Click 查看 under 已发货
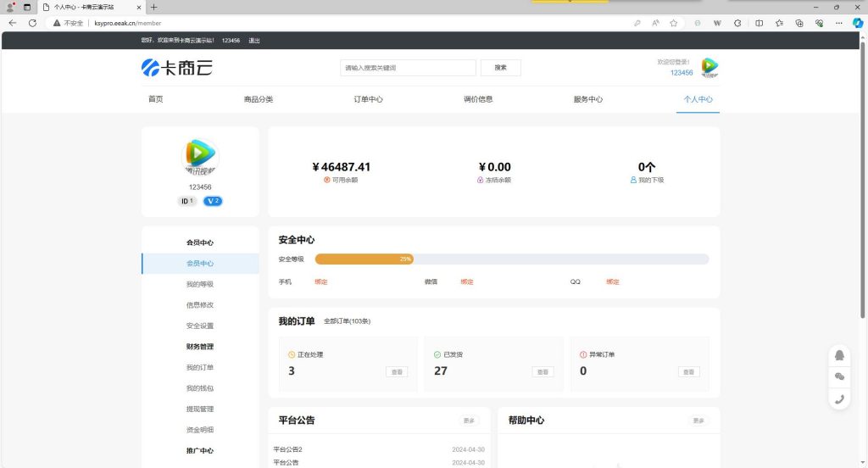This screenshot has width=868, height=468. coord(542,372)
